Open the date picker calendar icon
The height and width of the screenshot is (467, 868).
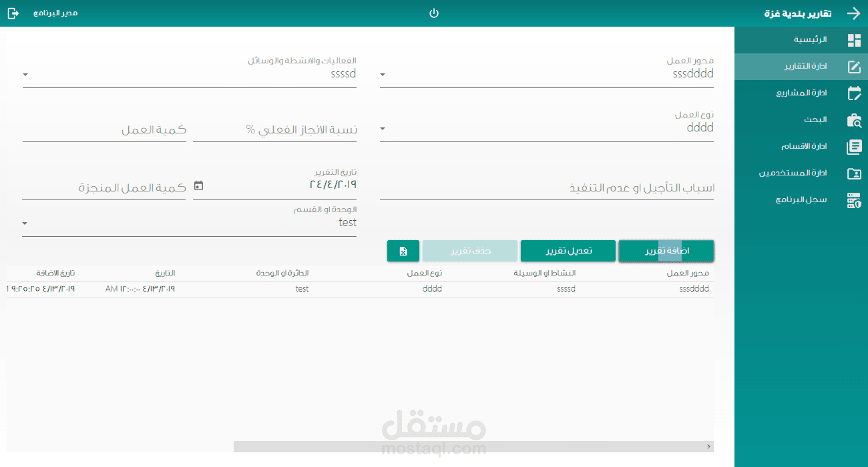pyautogui.click(x=198, y=186)
